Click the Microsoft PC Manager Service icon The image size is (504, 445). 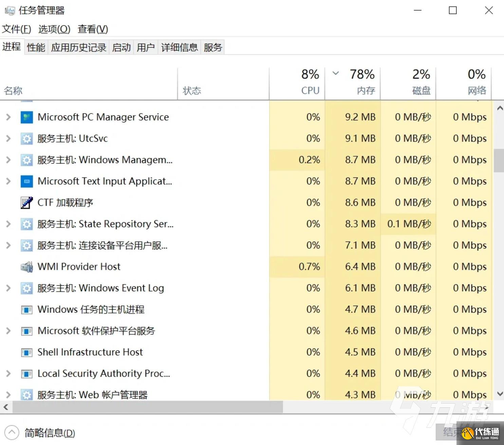coord(26,117)
